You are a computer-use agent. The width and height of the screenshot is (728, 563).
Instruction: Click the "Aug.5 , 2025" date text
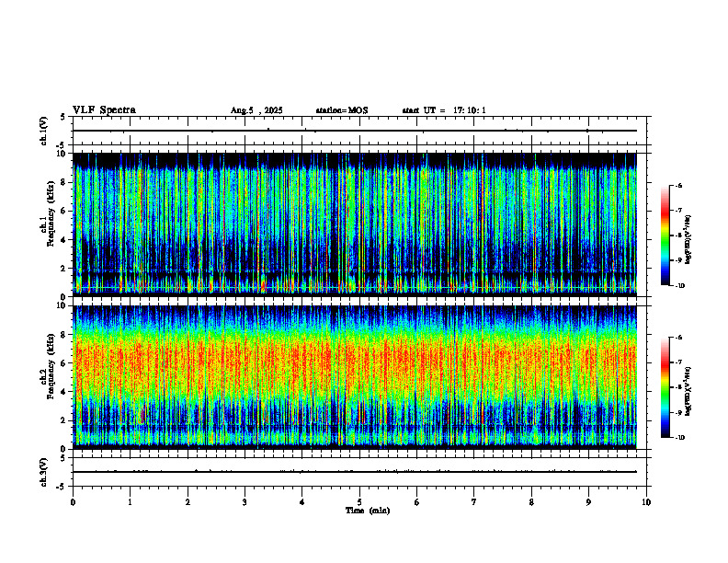point(256,110)
